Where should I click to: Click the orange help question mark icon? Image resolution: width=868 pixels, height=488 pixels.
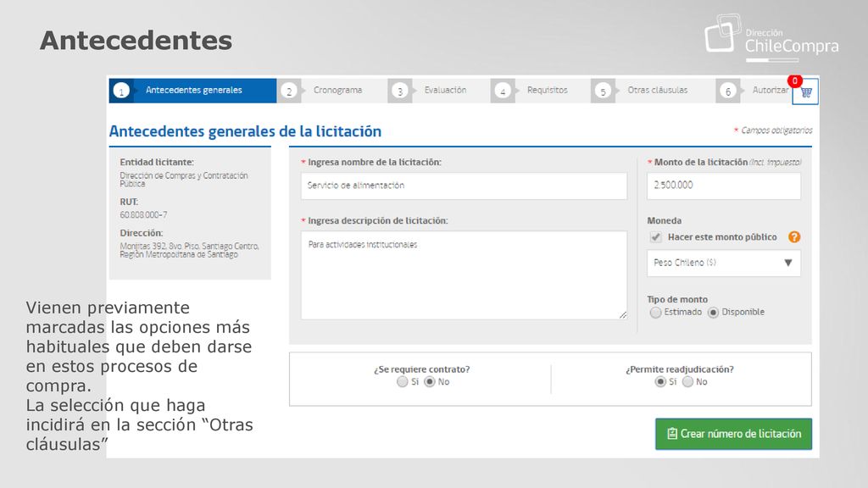(x=794, y=237)
